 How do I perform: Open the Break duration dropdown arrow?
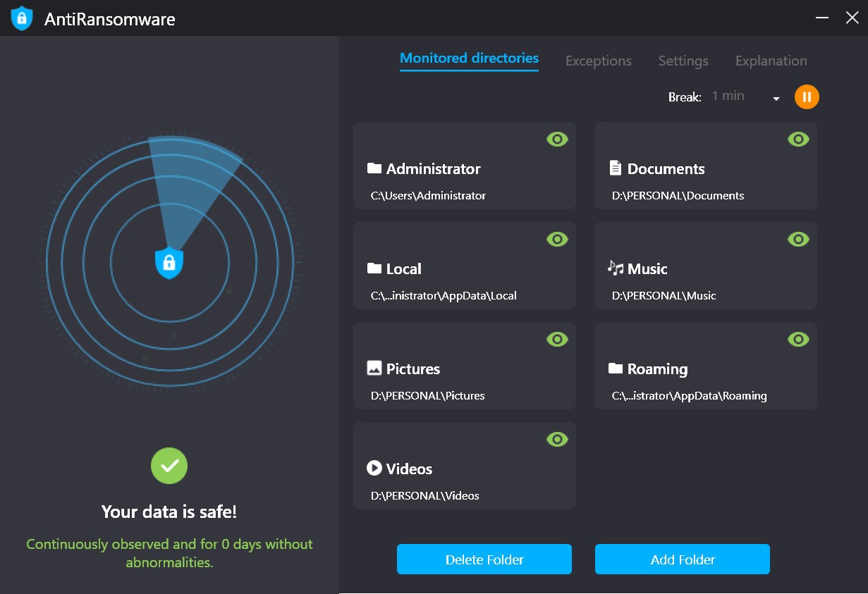pos(776,99)
